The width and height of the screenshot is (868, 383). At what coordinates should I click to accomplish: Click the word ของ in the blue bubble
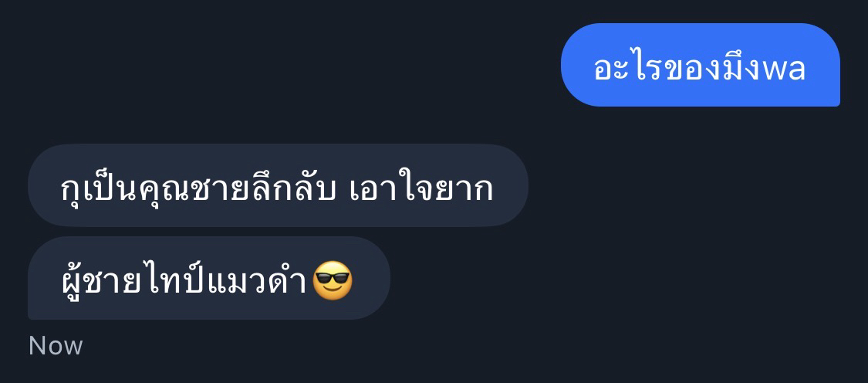click(691, 69)
